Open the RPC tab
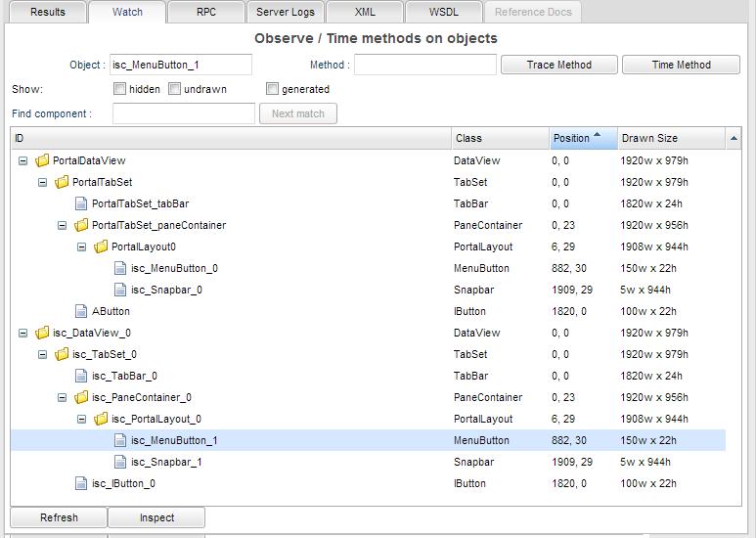Image resolution: width=756 pixels, height=538 pixels. 206,12
